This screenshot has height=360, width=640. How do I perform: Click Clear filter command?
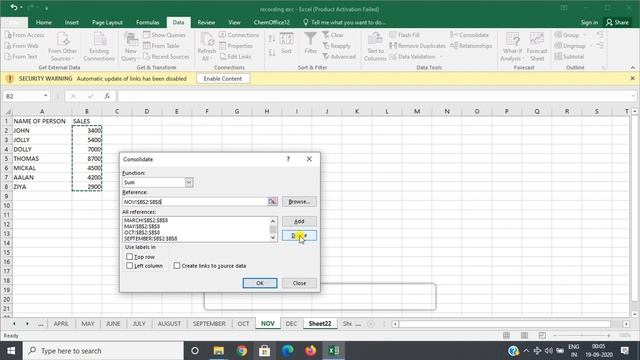tap(333, 35)
